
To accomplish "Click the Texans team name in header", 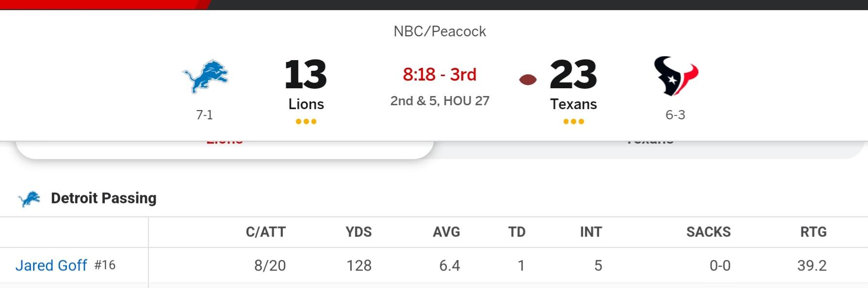I will point(573,104).
